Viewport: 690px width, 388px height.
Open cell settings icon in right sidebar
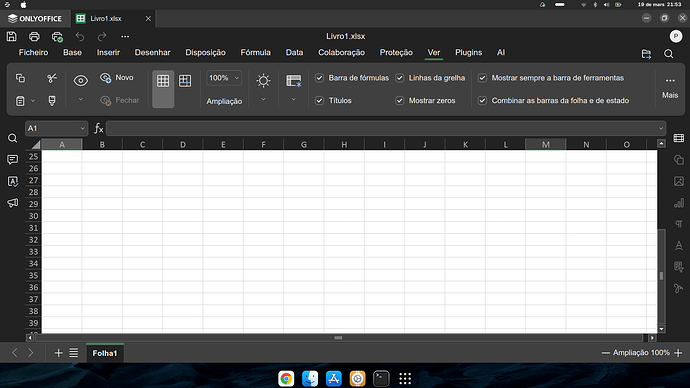679,138
